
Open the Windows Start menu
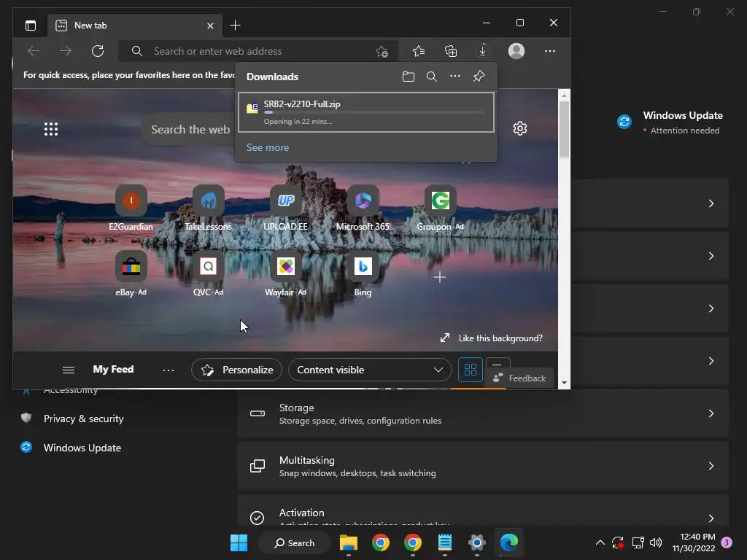tap(239, 542)
